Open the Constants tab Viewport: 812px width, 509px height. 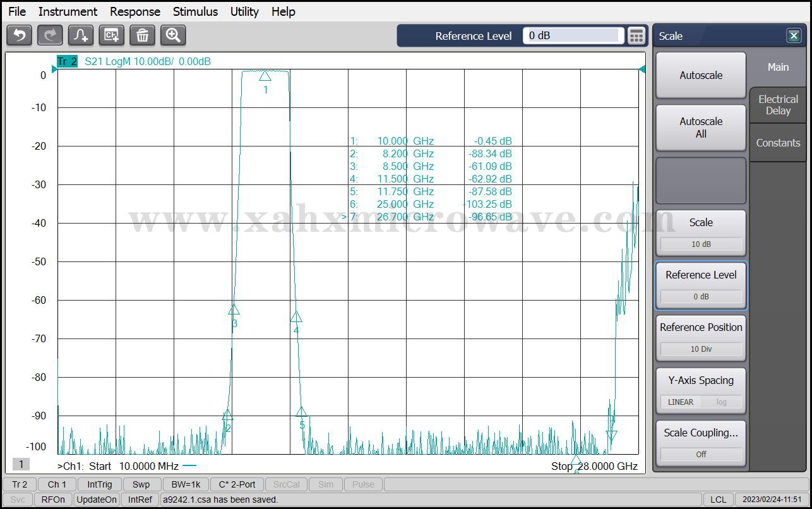point(778,143)
